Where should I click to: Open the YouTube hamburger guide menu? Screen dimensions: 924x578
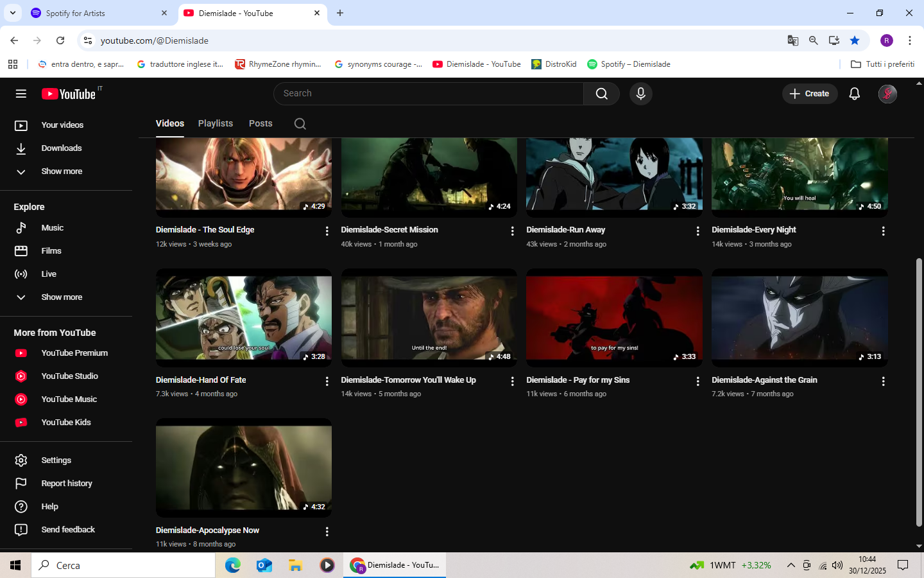pos(21,94)
